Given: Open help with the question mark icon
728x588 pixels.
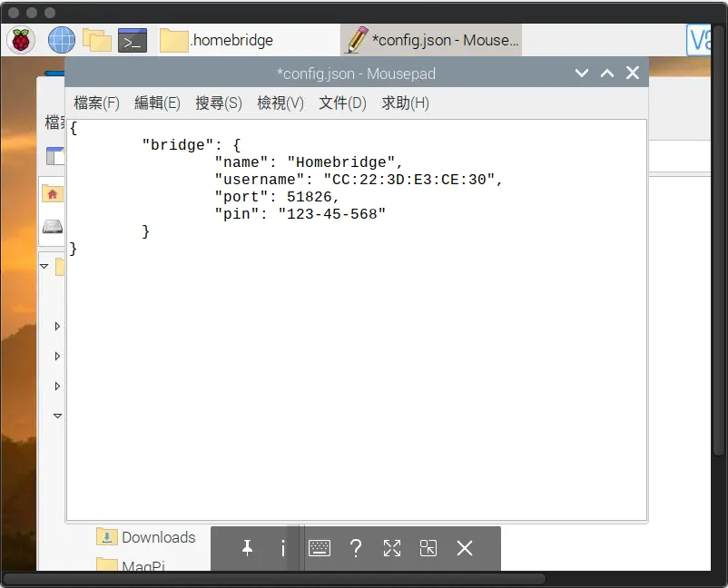Looking at the screenshot, I should click(356, 548).
